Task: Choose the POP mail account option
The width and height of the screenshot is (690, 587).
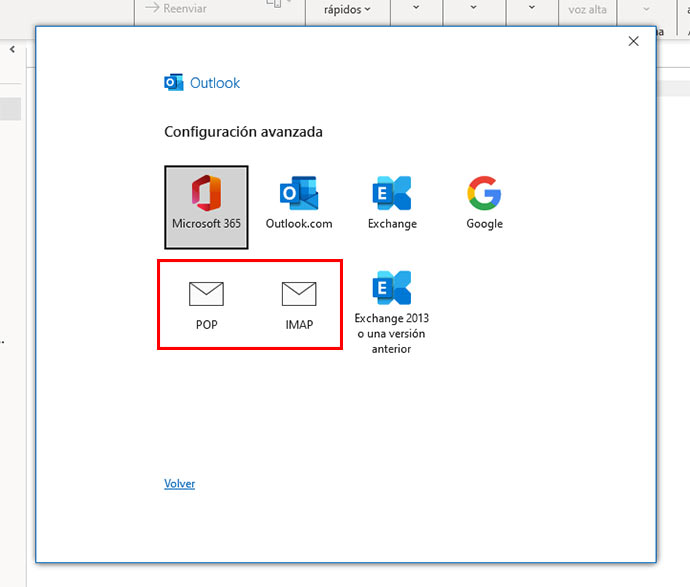Action: click(206, 306)
